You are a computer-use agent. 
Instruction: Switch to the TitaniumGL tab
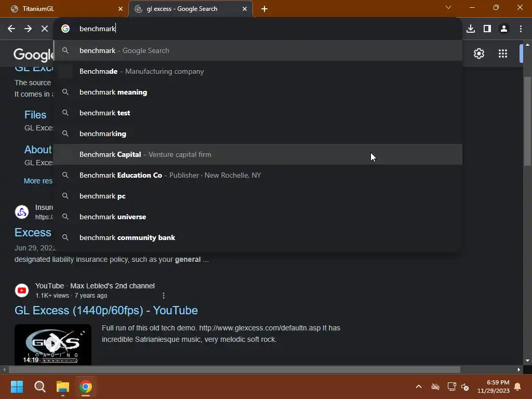(64, 9)
